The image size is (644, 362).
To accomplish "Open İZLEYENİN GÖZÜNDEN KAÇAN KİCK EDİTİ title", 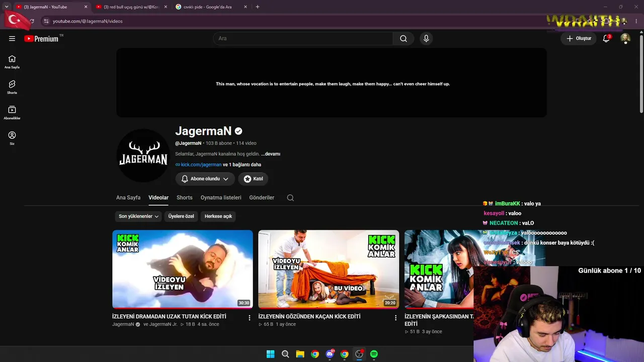I will (309, 317).
